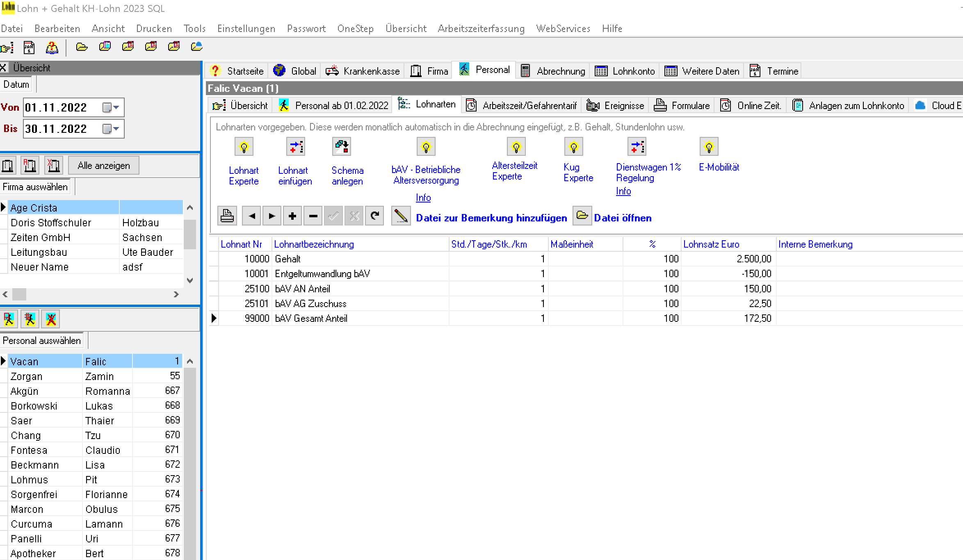The width and height of the screenshot is (963, 560).
Task: Select employee Beckmann Lisa in list
Action: [95, 465]
